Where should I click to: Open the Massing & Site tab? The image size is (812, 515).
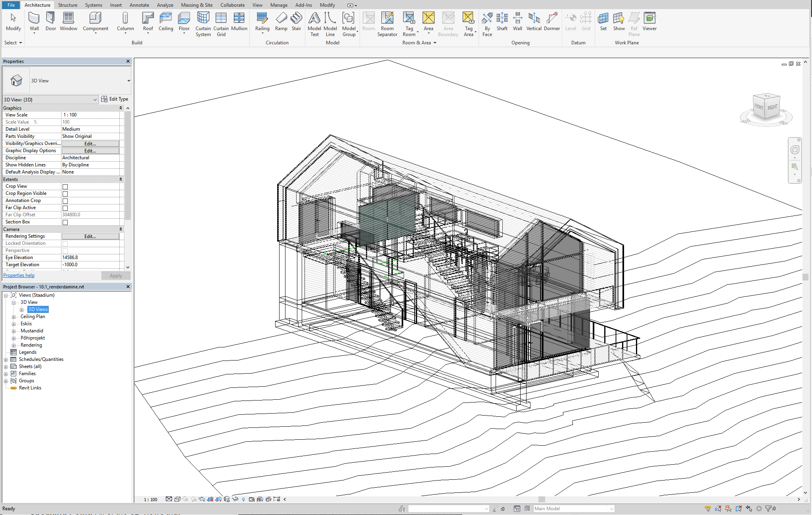coord(197,5)
